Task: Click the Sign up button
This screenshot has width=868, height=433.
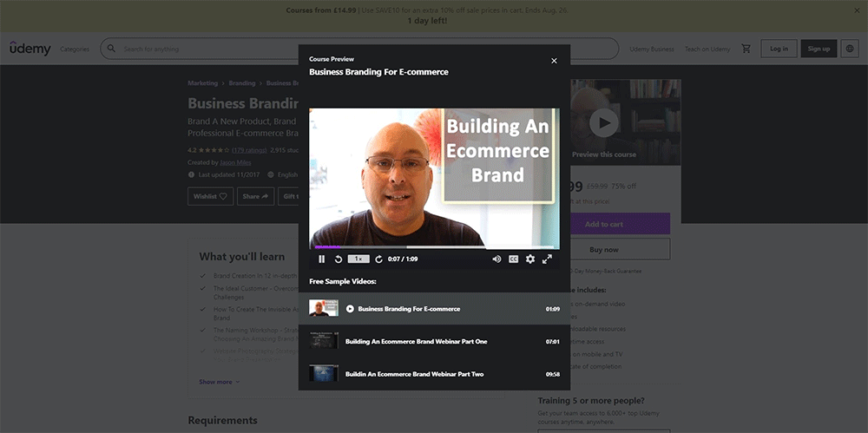Action: [819, 49]
